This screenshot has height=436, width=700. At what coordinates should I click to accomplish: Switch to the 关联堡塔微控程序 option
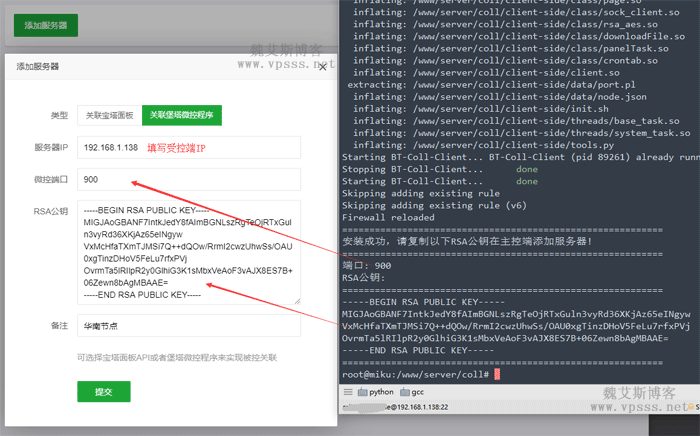point(181,115)
